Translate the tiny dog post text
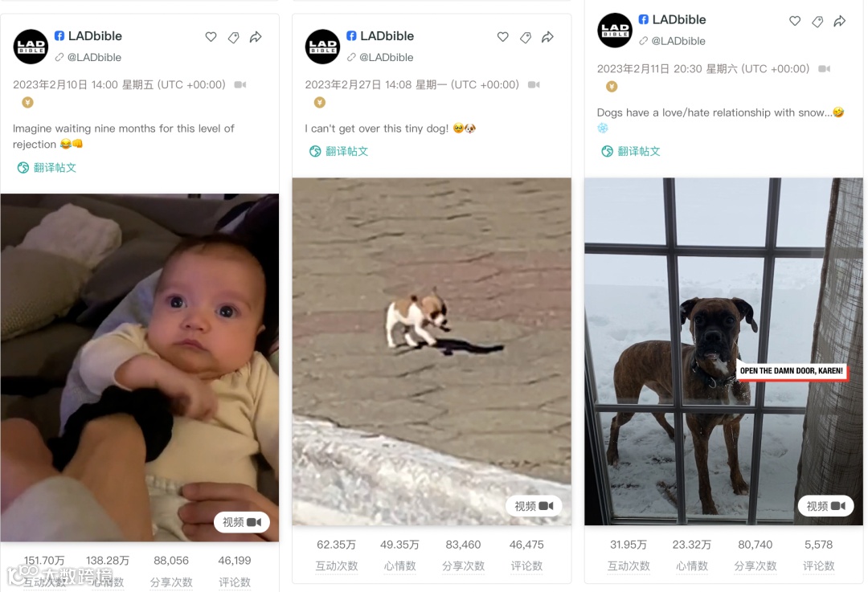Viewport: 868px width, 592px height. click(x=339, y=151)
